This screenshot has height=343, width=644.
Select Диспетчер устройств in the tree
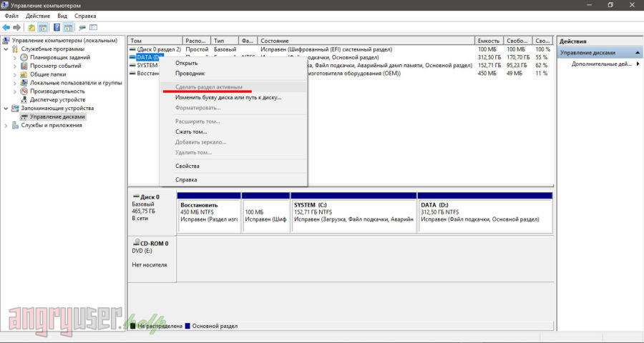tap(57, 100)
